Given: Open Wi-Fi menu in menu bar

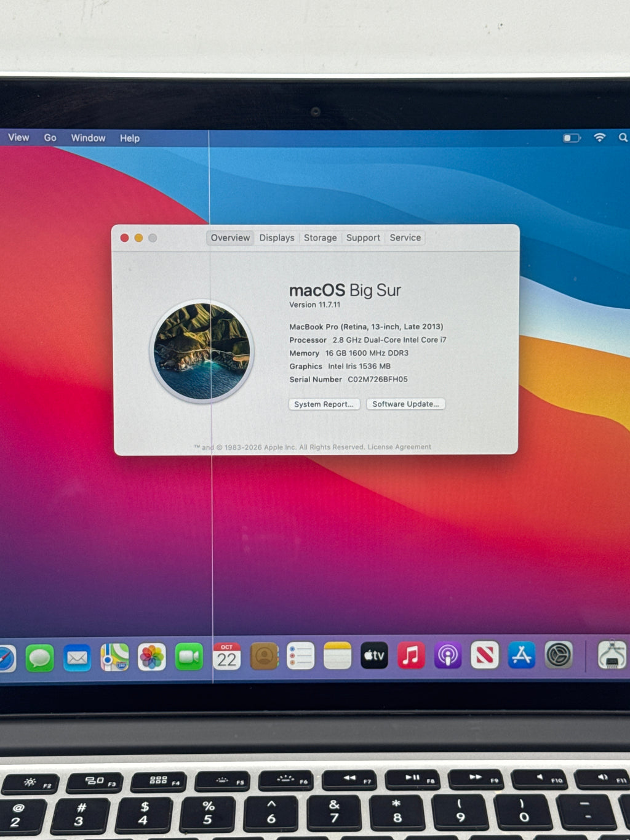Looking at the screenshot, I should 600,137.
